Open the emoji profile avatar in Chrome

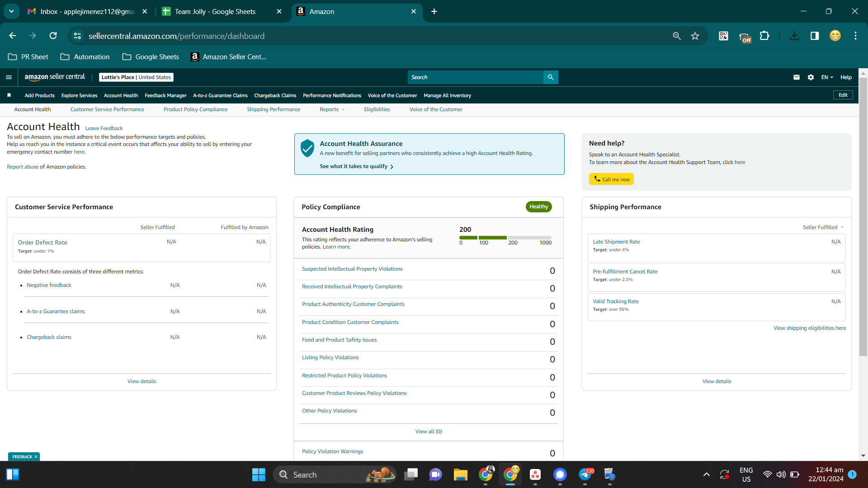coord(835,36)
